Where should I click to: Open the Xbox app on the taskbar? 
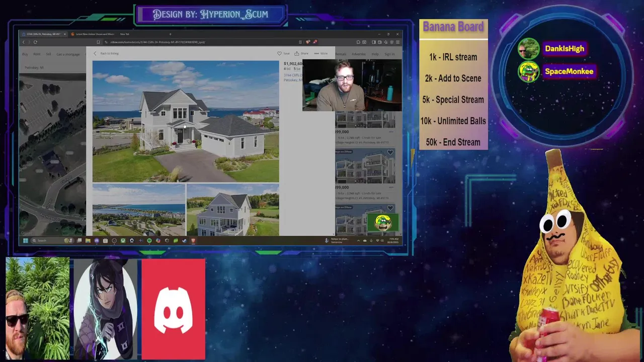click(123, 240)
